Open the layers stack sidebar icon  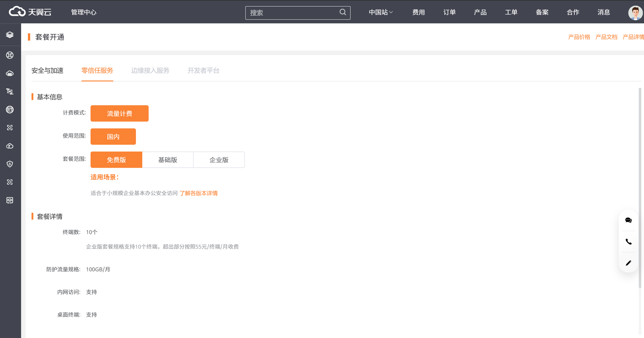coord(10,35)
